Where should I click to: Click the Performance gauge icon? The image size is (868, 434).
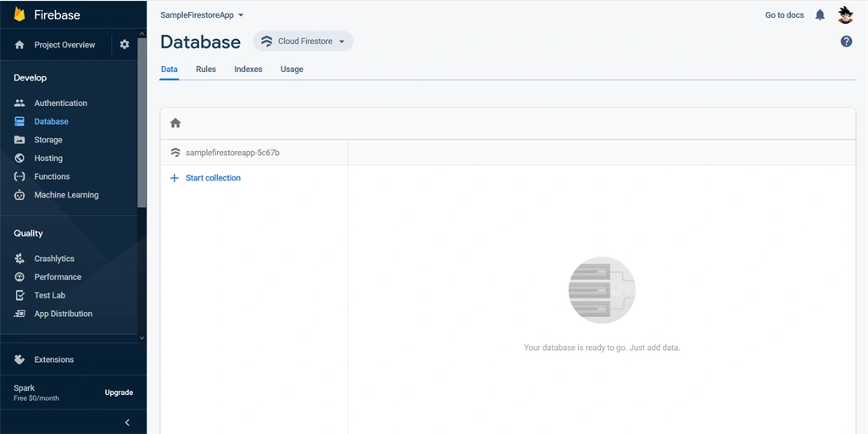tap(19, 277)
